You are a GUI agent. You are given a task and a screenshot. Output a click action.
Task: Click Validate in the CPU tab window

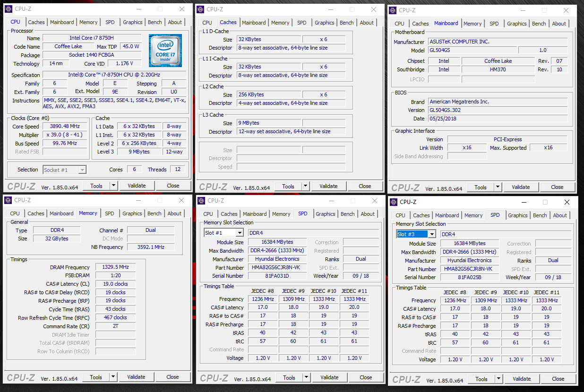[x=137, y=186]
